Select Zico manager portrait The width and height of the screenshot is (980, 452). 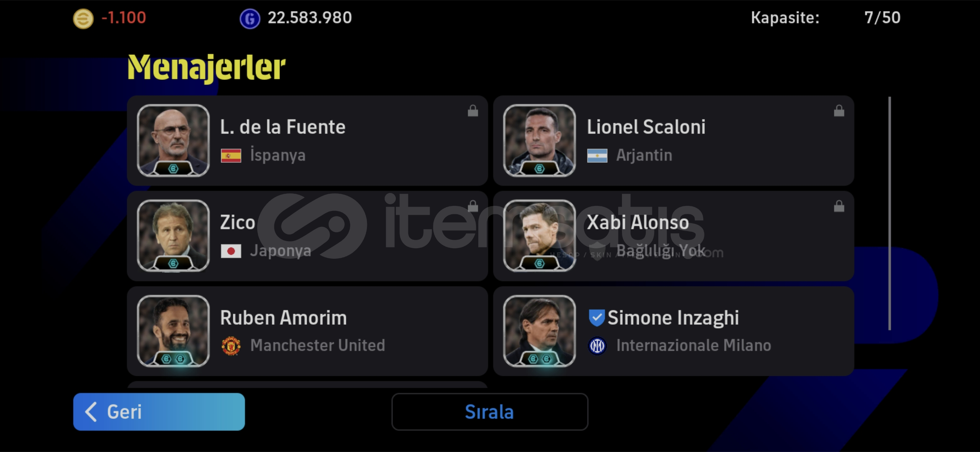coord(173,236)
